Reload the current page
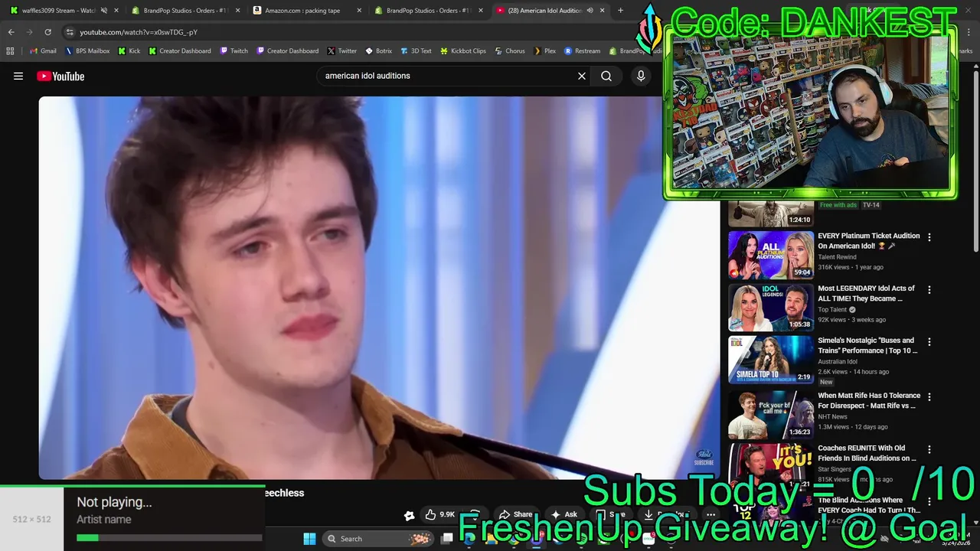This screenshot has width=980, height=551. pos(47,32)
